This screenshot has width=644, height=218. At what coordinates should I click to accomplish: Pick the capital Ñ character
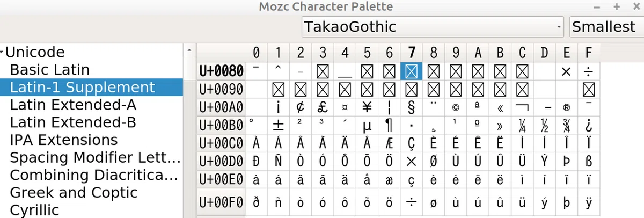[279, 161]
